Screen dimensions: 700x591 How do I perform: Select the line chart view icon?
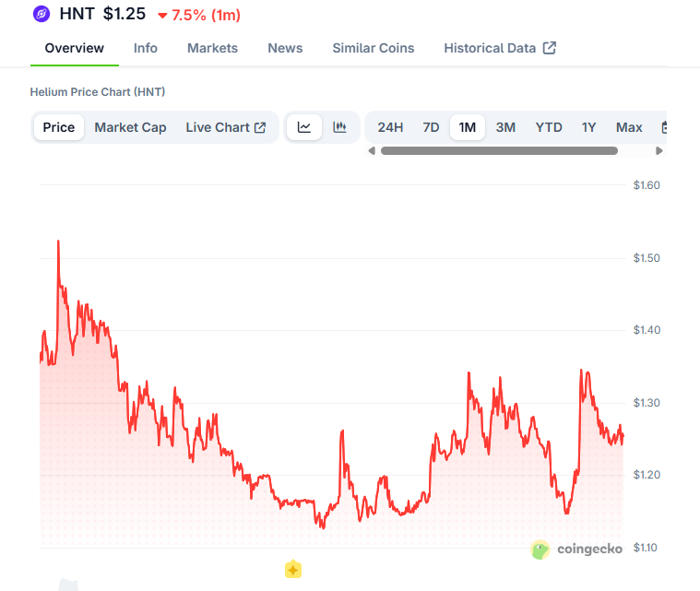tap(304, 127)
